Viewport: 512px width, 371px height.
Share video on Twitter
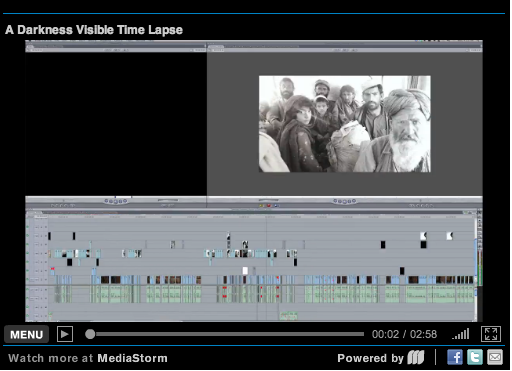[475, 358]
